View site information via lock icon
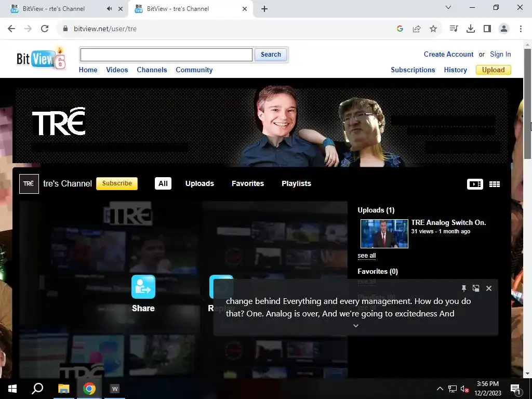Viewport: 532px width, 399px height. point(65,29)
